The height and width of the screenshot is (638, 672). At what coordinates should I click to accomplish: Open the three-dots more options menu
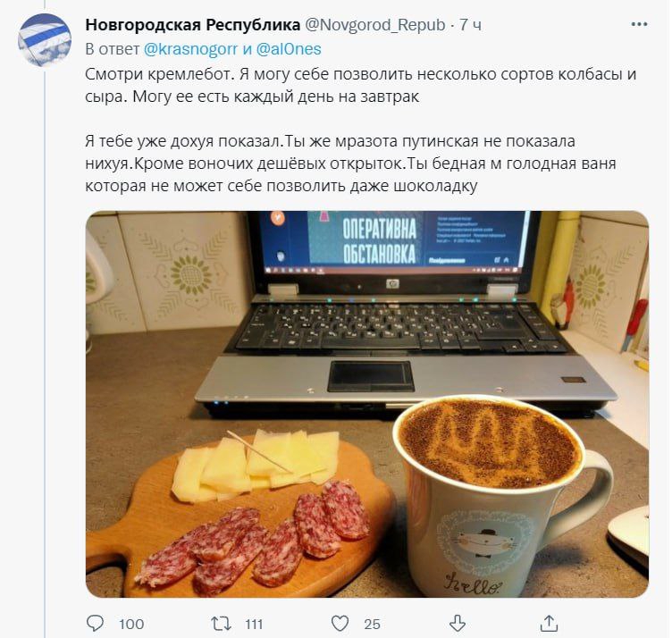click(639, 24)
